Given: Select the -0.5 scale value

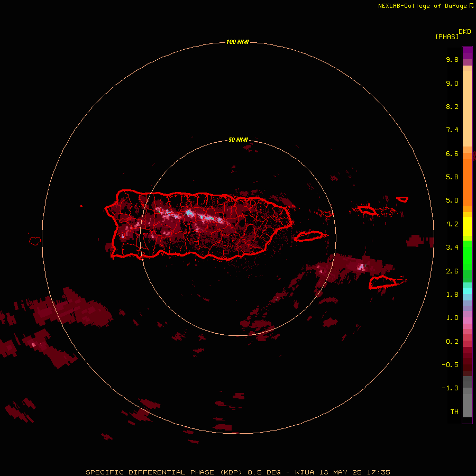Looking at the screenshot, I should pos(450,365).
